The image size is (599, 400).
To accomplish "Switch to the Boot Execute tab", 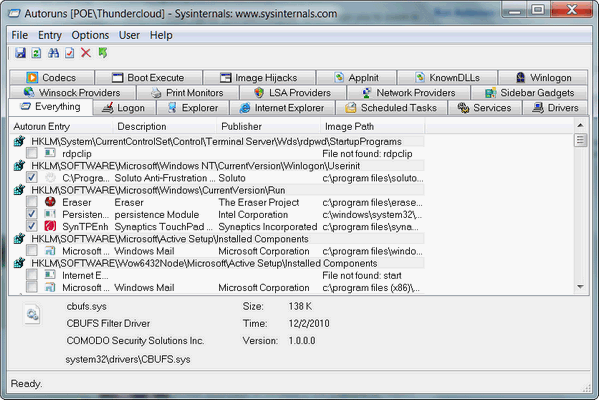I will pyautogui.click(x=148, y=78).
